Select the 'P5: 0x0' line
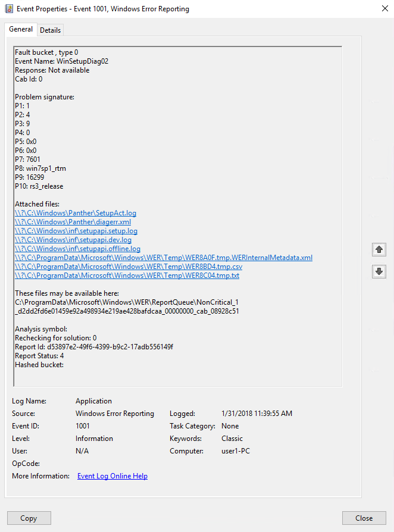Image resolution: width=394 pixels, height=532 pixels. 26,142
